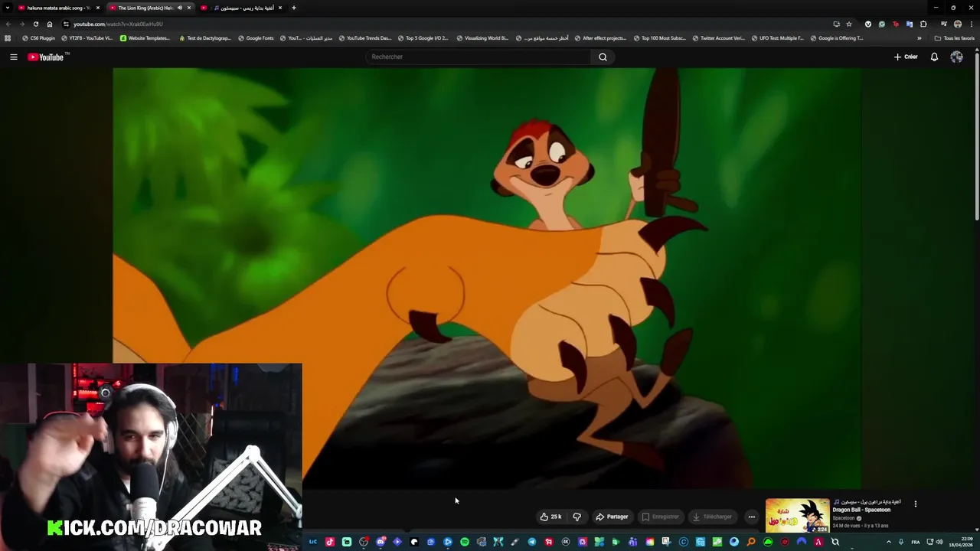Open the Dragon Ball Spacetoon video thumbnail

tap(797, 516)
